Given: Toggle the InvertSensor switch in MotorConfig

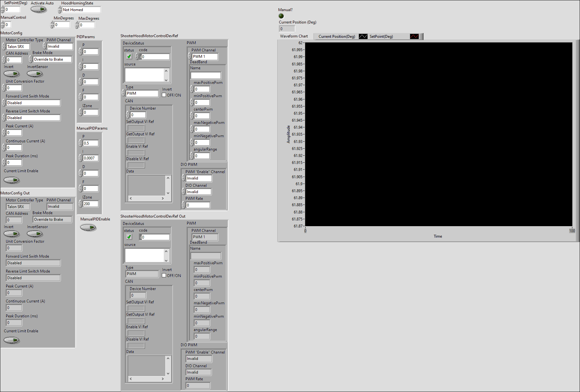Looking at the screenshot, I should pyautogui.click(x=35, y=74).
